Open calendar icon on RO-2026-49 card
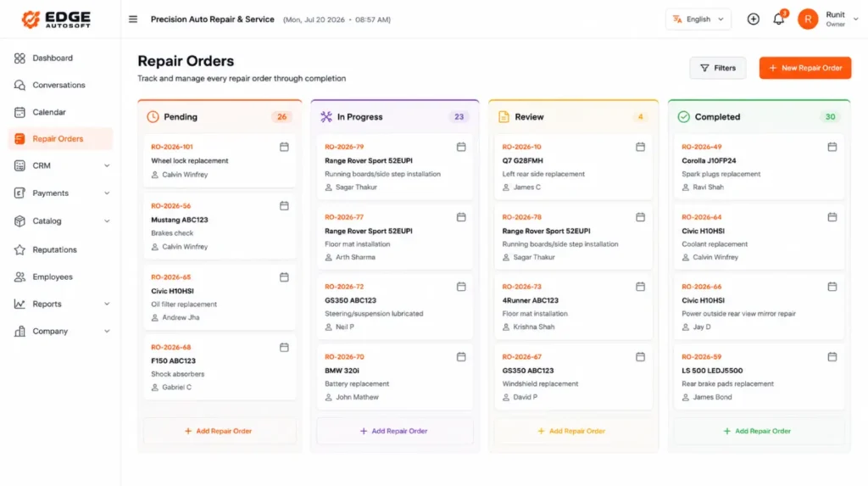868x486 pixels. pos(832,147)
